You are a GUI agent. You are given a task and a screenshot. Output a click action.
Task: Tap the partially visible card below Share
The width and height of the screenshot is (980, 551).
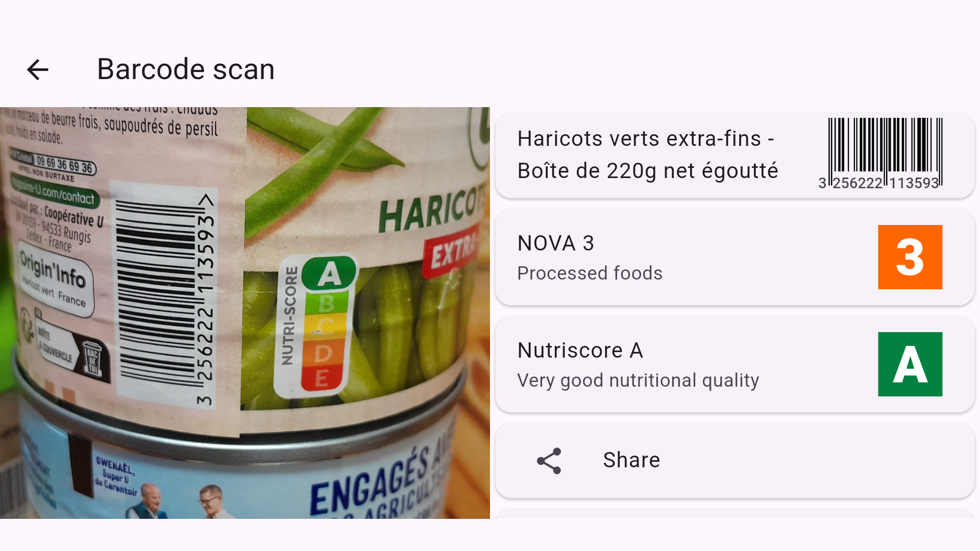(735, 514)
